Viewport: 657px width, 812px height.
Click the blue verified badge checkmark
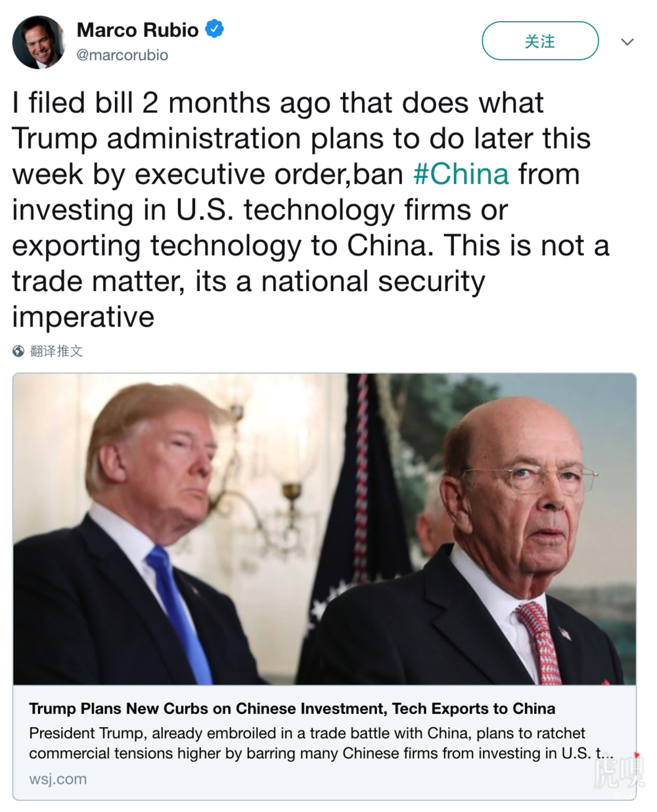click(214, 30)
